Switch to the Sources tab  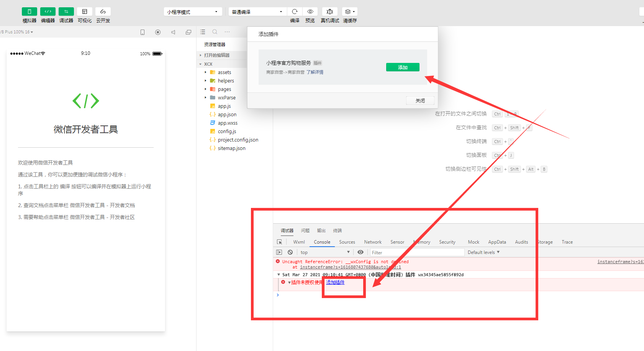tap(347, 242)
